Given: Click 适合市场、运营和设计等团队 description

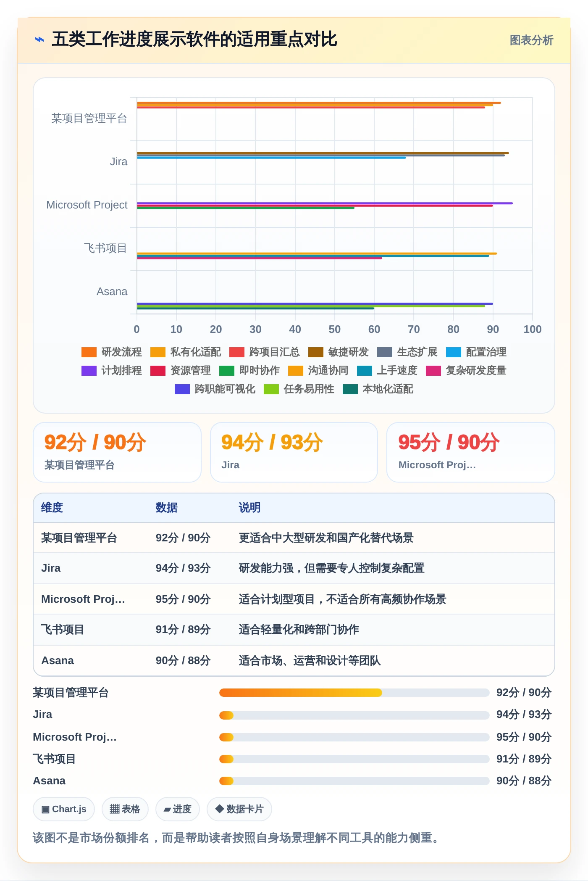Looking at the screenshot, I should point(310,661).
